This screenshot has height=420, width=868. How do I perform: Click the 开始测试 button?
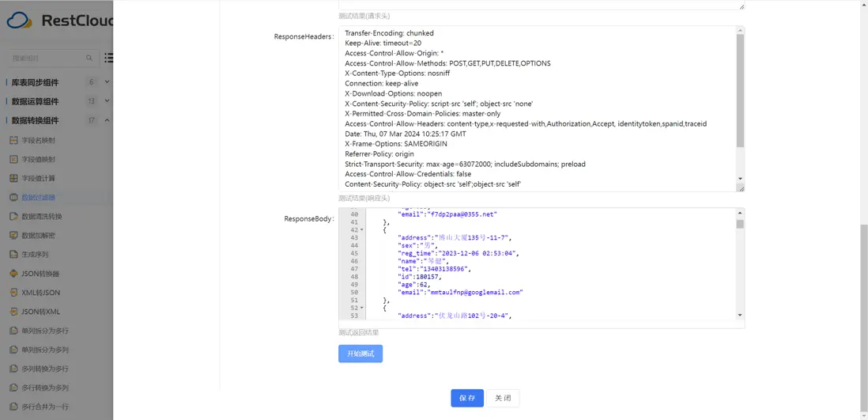[360, 354]
